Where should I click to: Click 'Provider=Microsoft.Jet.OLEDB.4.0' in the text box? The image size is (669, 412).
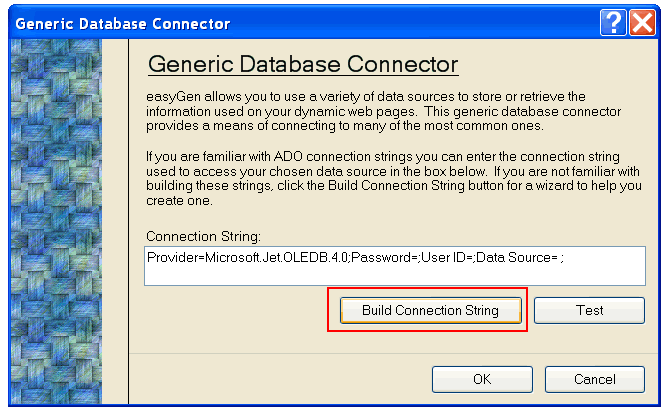pyautogui.click(x=247, y=258)
